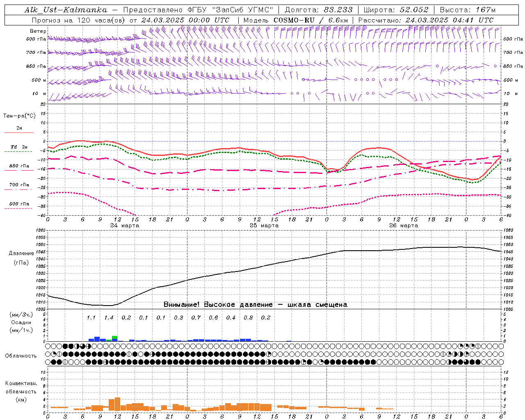Click the forecast header Прогноз на 120 часа(ов)
The image size is (525, 420).
[x=79, y=20]
